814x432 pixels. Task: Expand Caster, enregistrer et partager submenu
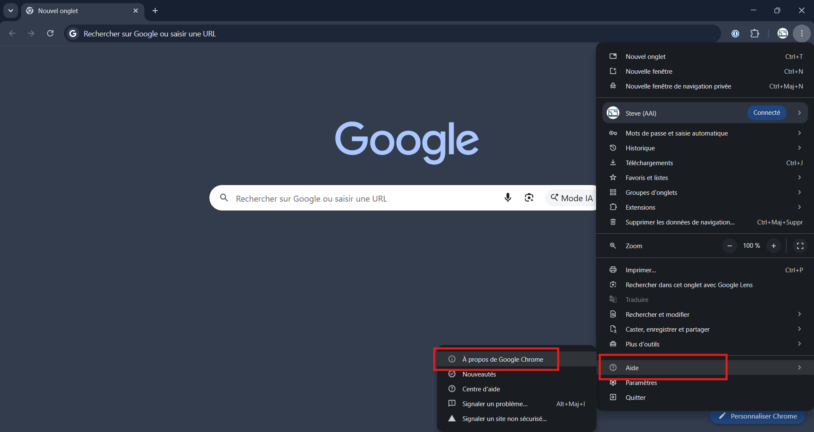(x=704, y=329)
